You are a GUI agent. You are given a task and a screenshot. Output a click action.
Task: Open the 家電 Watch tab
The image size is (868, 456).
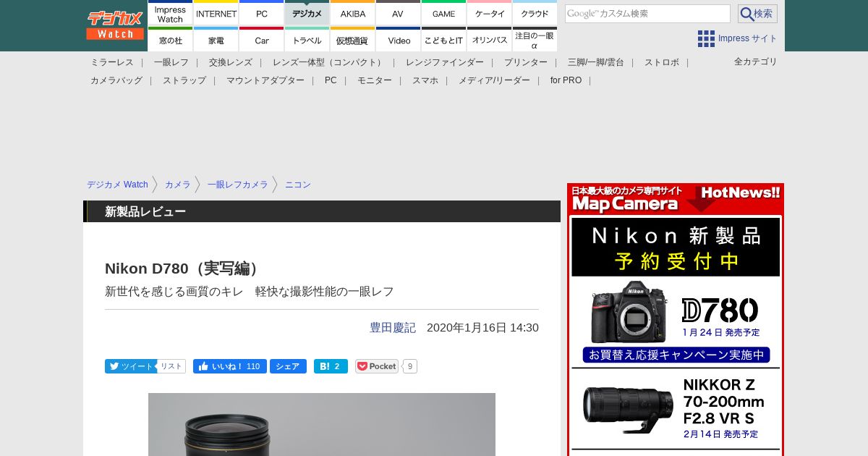click(x=216, y=40)
